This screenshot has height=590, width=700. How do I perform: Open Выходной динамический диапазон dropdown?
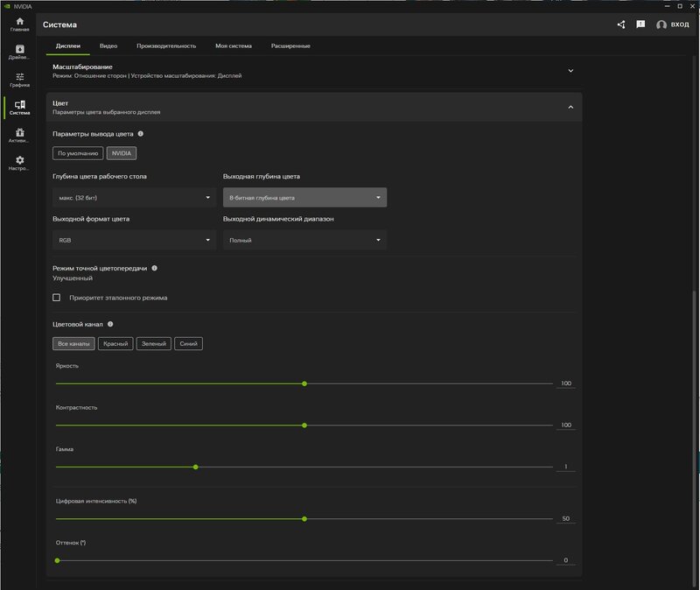pyautogui.click(x=304, y=240)
